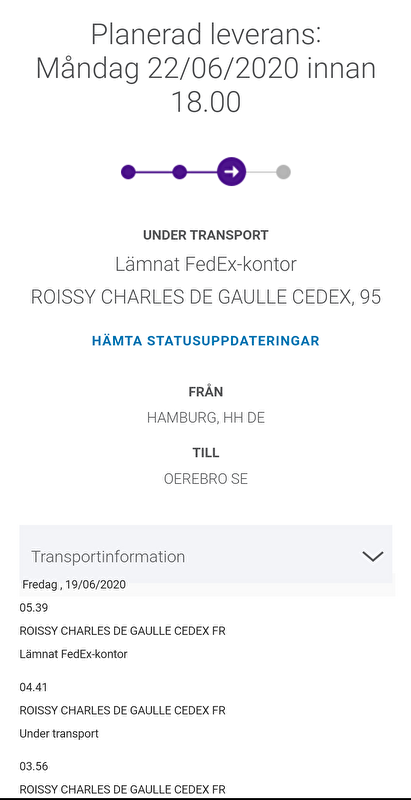Select the Under transport event entry
Screen dimensions: 411x800
click(x=59, y=734)
